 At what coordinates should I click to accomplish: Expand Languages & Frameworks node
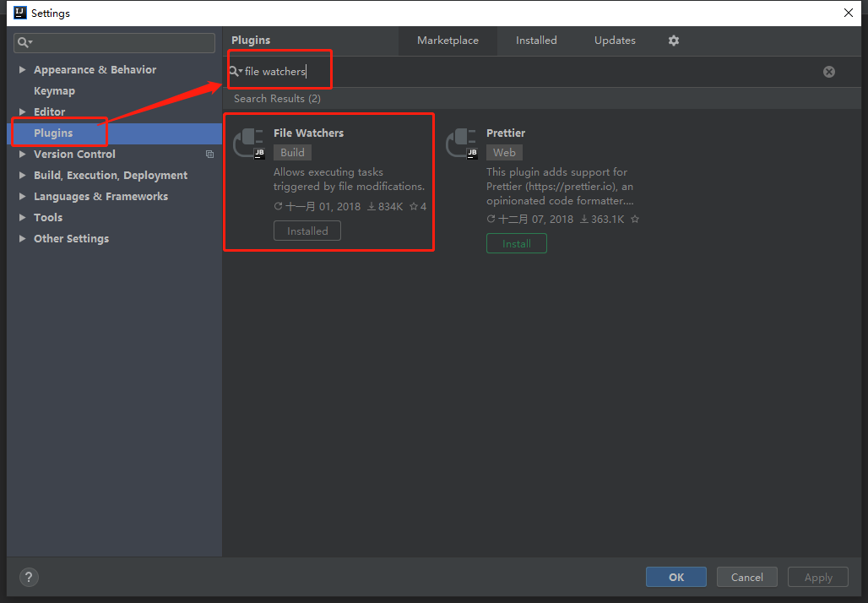point(22,196)
